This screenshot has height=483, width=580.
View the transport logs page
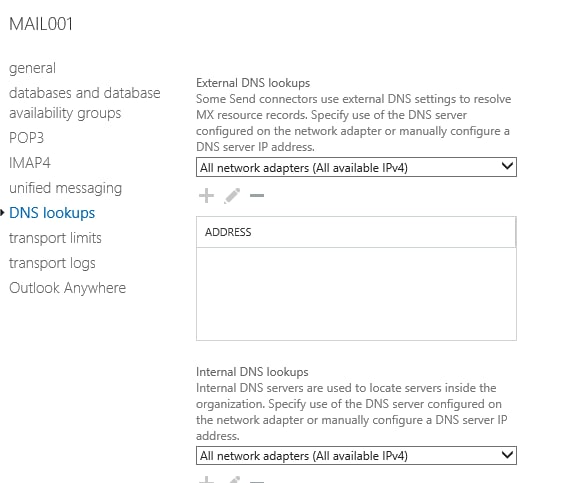click(52, 263)
